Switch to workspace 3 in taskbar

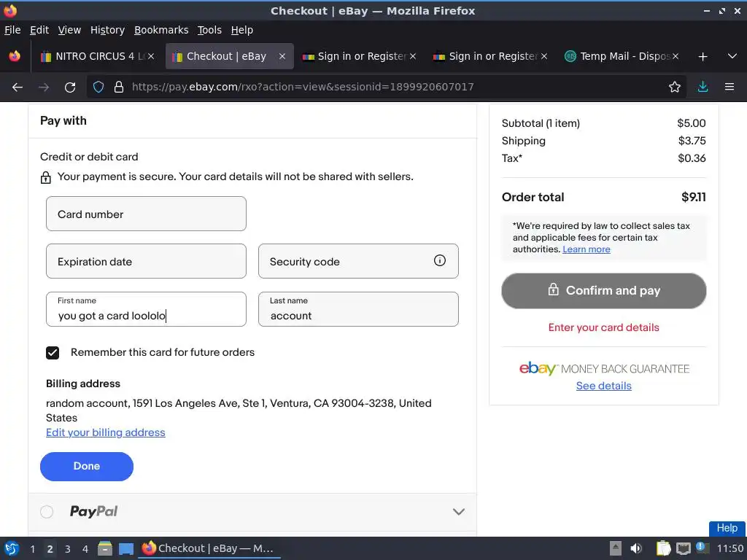[68, 549]
